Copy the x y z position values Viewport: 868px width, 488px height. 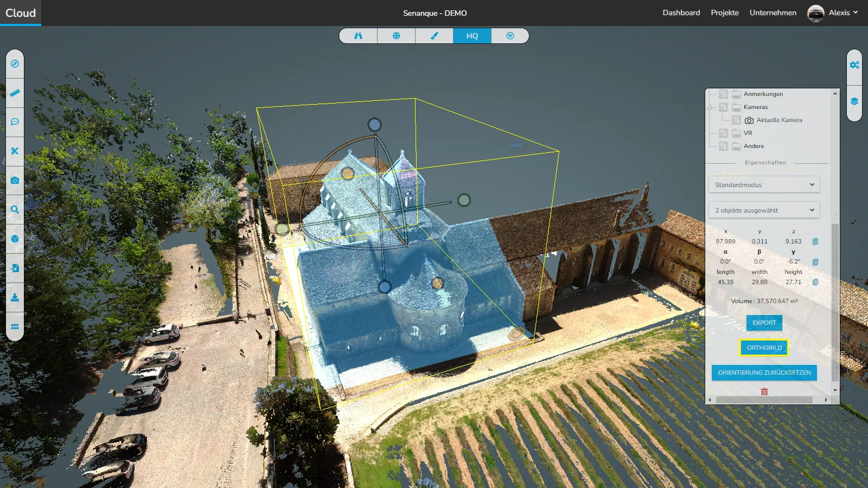(x=815, y=241)
